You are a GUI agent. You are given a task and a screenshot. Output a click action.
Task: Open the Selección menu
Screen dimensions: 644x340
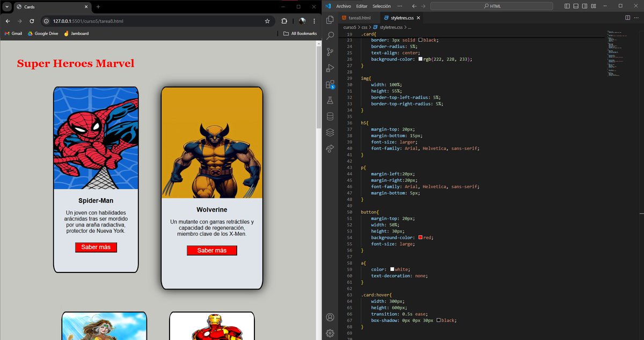382,6
